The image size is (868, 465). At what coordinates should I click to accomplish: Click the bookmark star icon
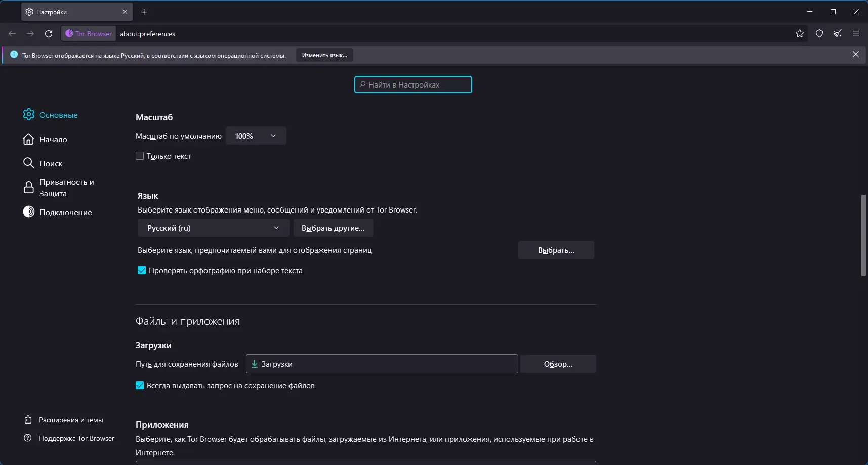[800, 34]
